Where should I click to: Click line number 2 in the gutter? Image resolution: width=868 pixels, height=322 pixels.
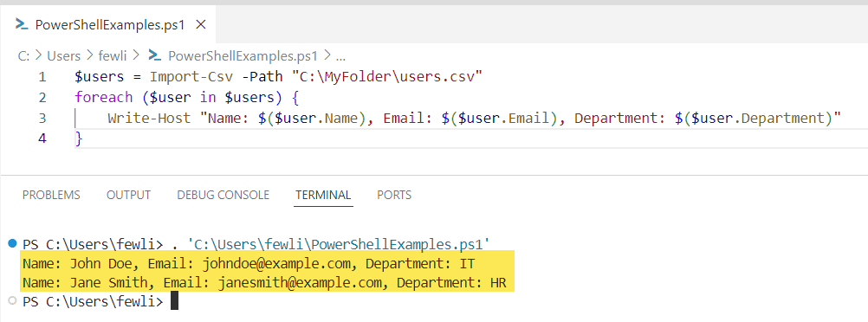(42, 97)
